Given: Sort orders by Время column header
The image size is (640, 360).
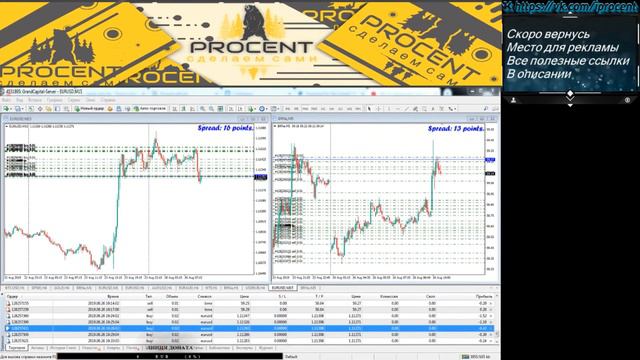Looking at the screenshot, I should tap(113, 297).
